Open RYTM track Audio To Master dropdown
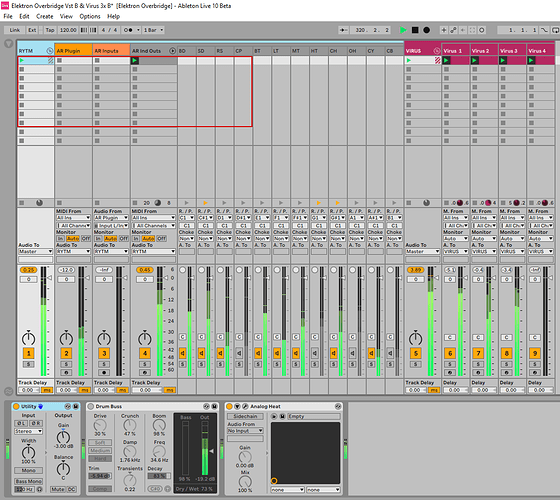Viewport: 560px width, 500px height. click(x=35, y=251)
